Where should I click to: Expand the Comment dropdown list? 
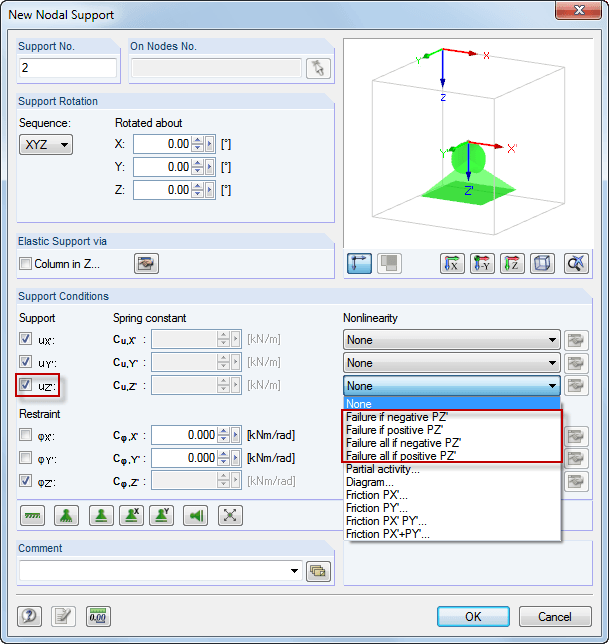(x=294, y=571)
